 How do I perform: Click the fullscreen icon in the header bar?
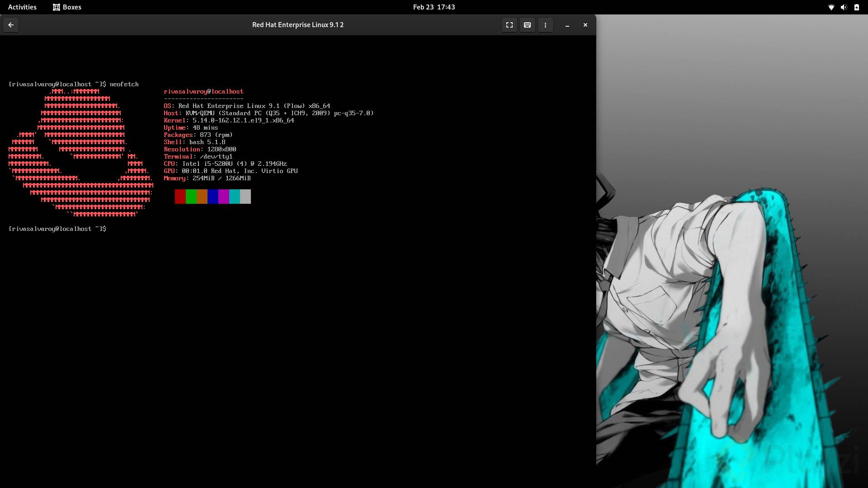point(509,25)
